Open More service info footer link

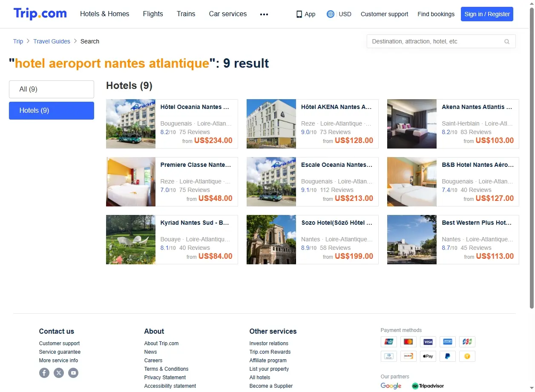[58, 361]
